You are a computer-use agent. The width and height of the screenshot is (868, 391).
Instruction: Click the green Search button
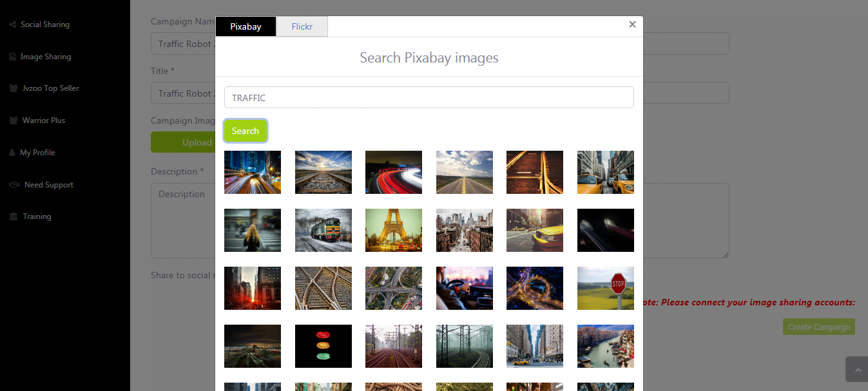246,131
